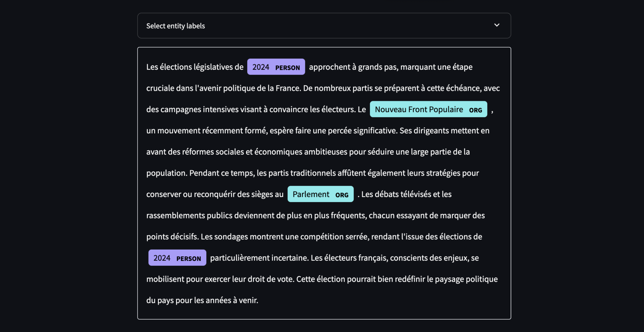Click the second 2024 PERSON entity chip
644x332 pixels.
pos(177,258)
